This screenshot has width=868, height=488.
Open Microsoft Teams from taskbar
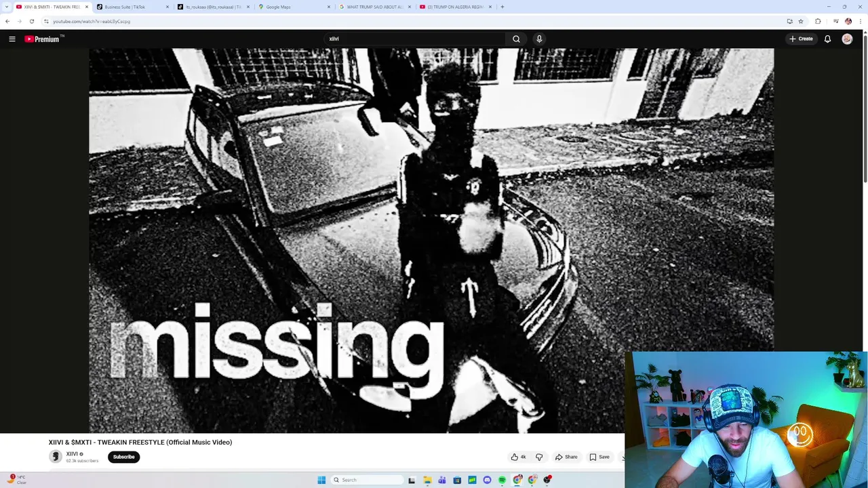pos(442,480)
